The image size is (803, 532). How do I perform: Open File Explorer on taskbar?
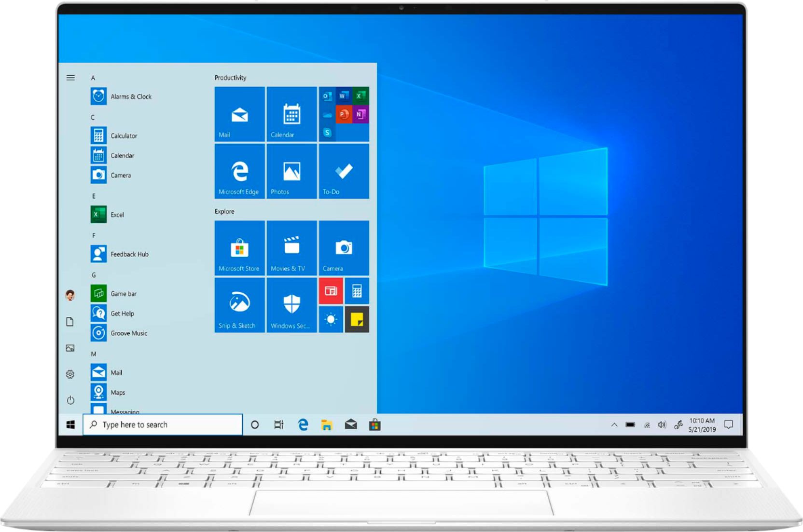coord(327,425)
